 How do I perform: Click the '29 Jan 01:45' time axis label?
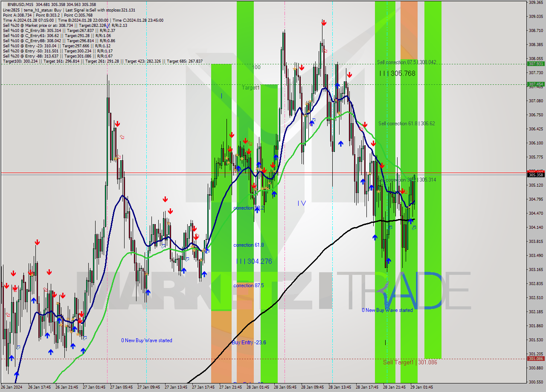(x=421, y=387)
